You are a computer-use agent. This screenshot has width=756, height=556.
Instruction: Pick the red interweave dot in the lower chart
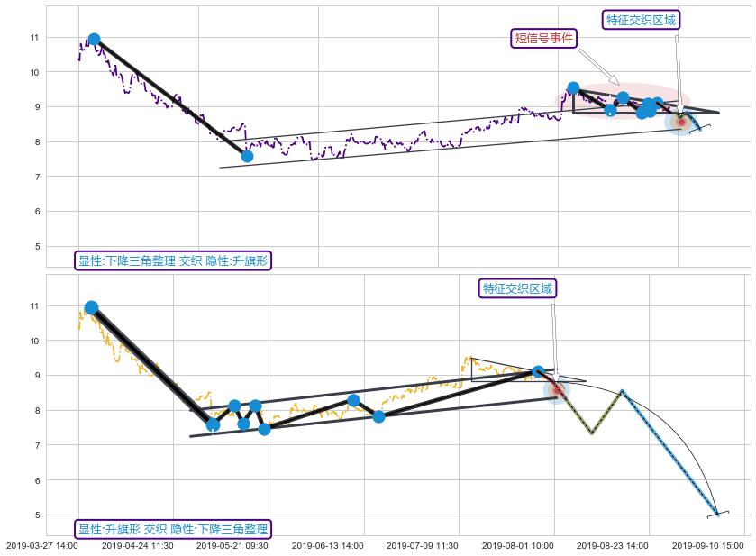click(x=557, y=390)
